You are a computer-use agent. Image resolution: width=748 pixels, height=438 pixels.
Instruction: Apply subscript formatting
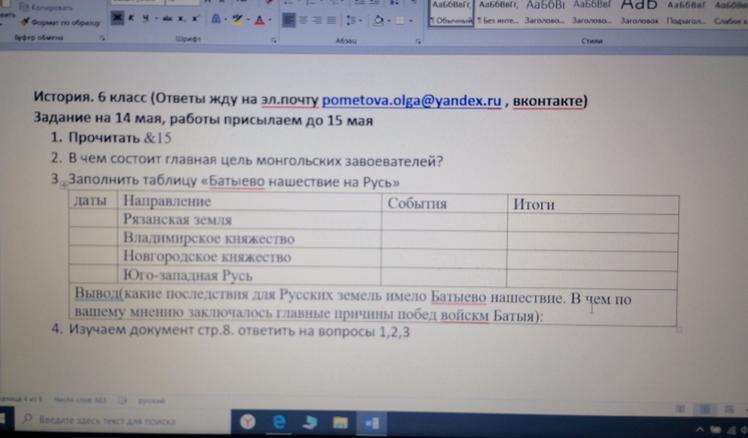181,19
